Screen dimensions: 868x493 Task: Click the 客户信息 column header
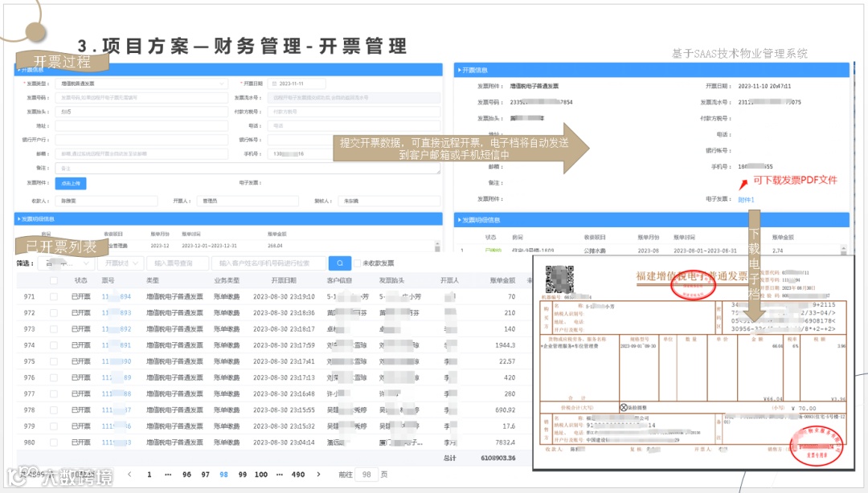(339, 280)
